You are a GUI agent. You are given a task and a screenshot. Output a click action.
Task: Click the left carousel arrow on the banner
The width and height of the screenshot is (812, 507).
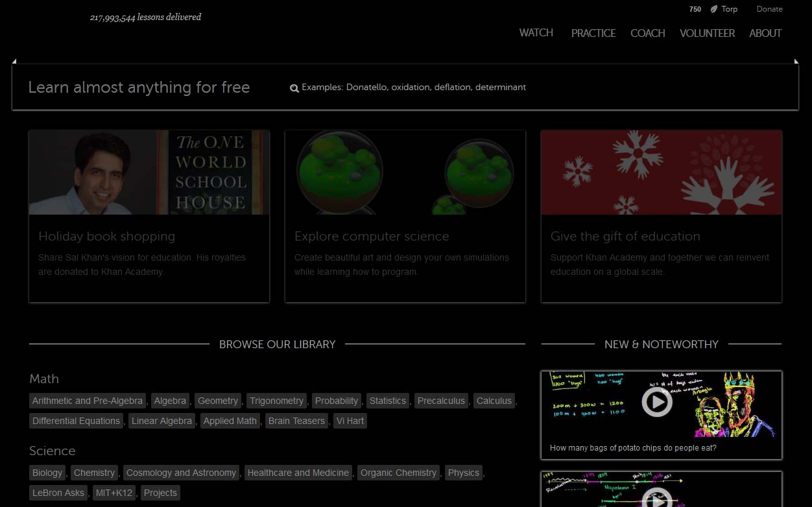(x=14, y=60)
